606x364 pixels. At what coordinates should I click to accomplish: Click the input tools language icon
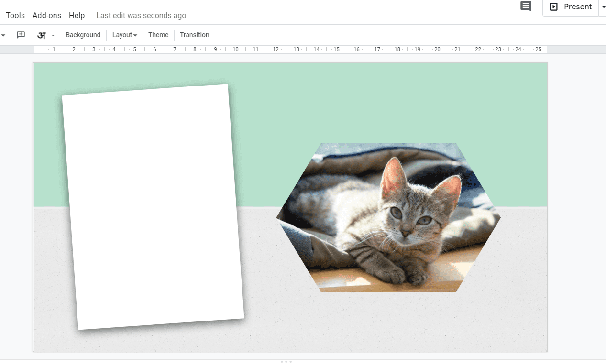(x=42, y=35)
